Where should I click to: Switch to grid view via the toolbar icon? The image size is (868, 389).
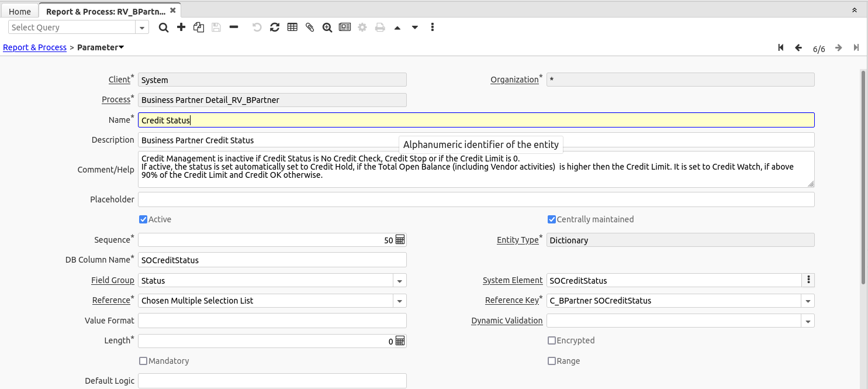click(292, 27)
